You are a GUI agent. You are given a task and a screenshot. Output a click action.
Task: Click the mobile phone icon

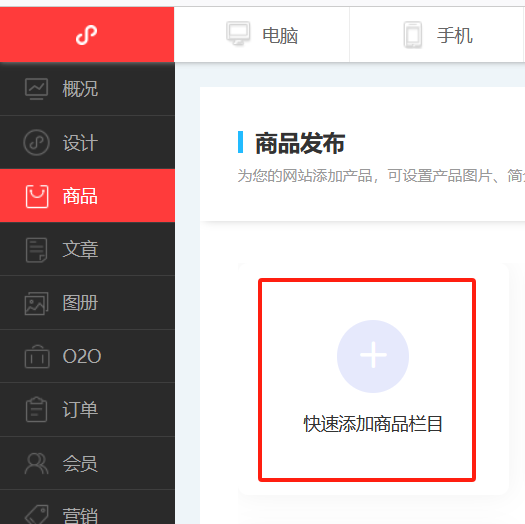pos(413,34)
